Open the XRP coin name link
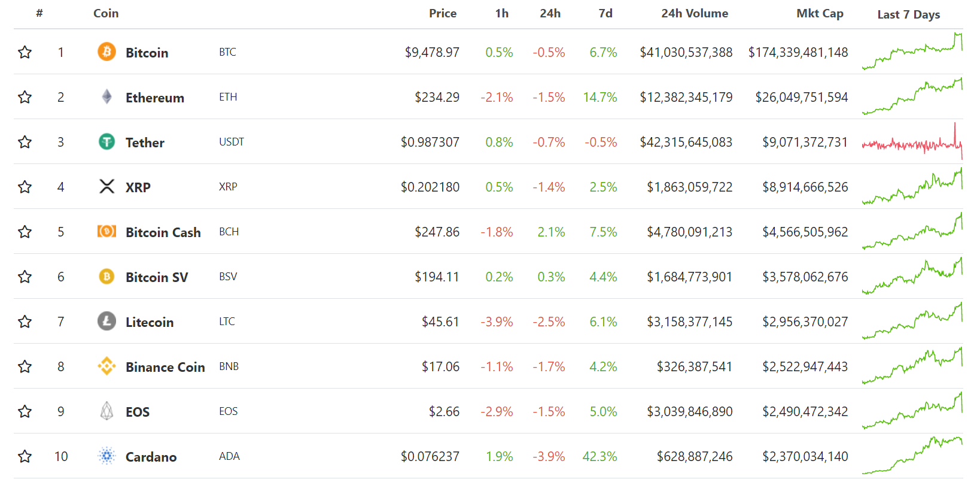 coord(138,187)
